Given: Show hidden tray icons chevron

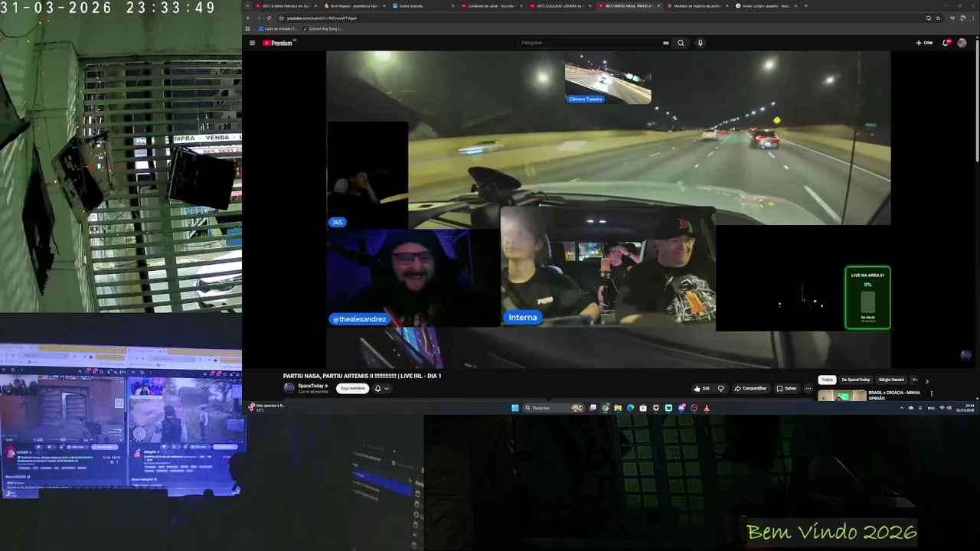Looking at the screenshot, I should (902, 408).
